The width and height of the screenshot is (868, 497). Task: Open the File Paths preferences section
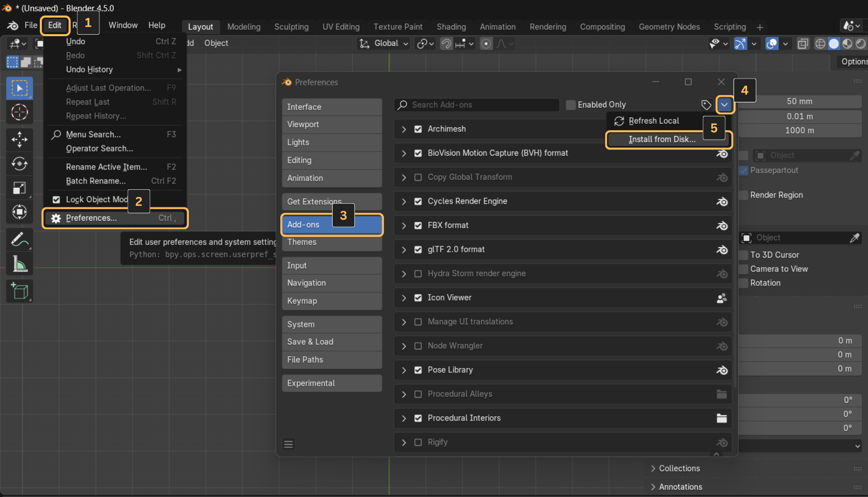332,360
